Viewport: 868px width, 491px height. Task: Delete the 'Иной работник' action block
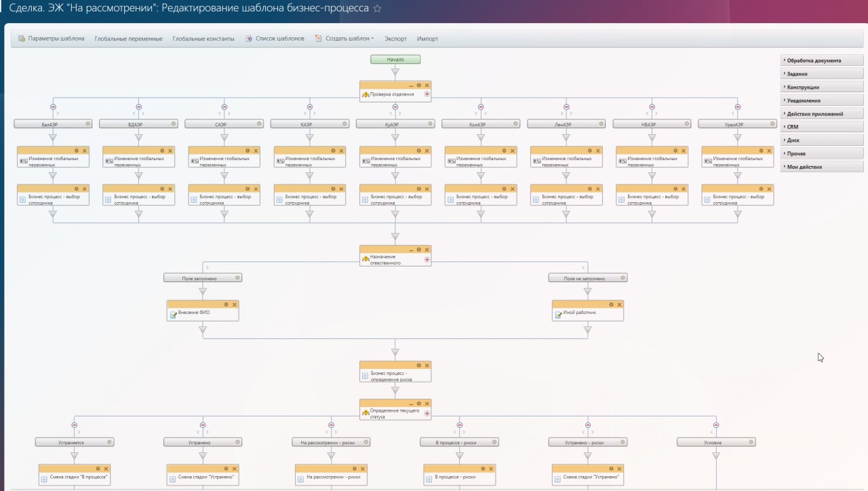coord(618,305)
